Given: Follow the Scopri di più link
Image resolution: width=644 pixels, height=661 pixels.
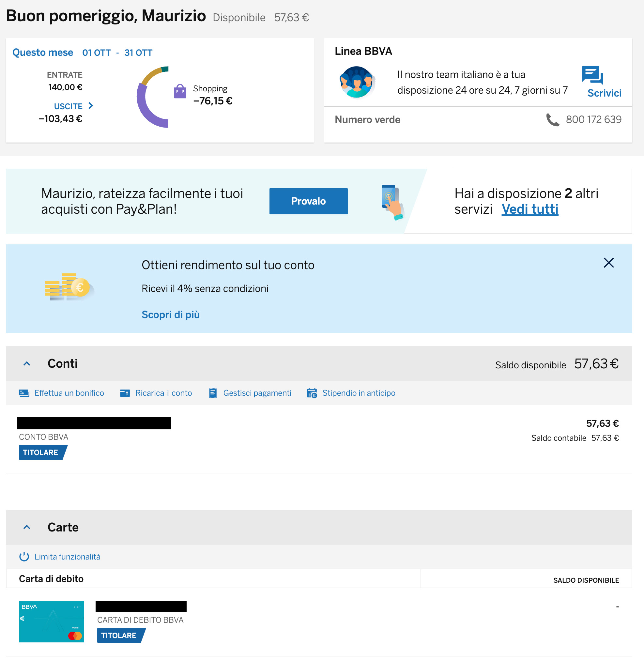Looking at the screenshot, I should (171, 315).
